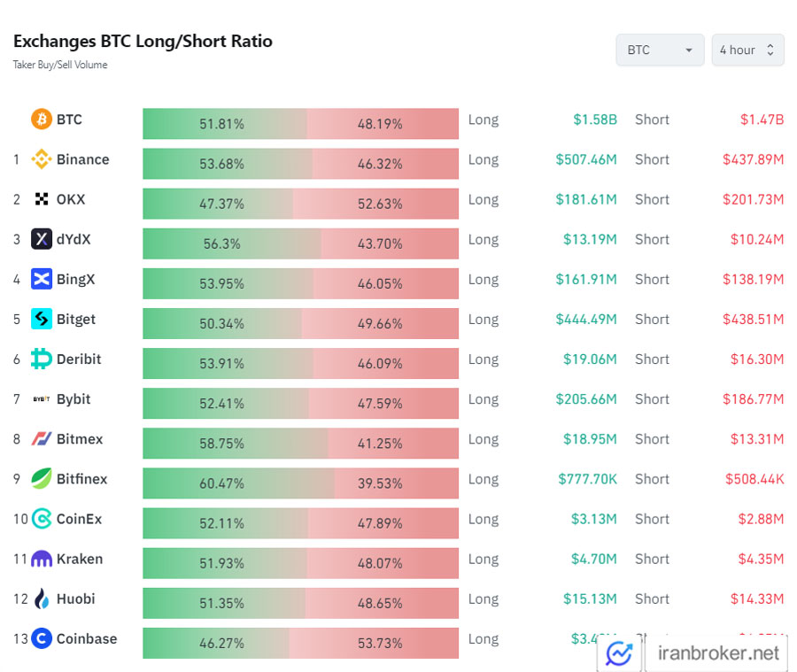The width and height of the screenshot is (797, 672).
Task: Select Huobi long volume $15.13M
Action: [590, 599]
